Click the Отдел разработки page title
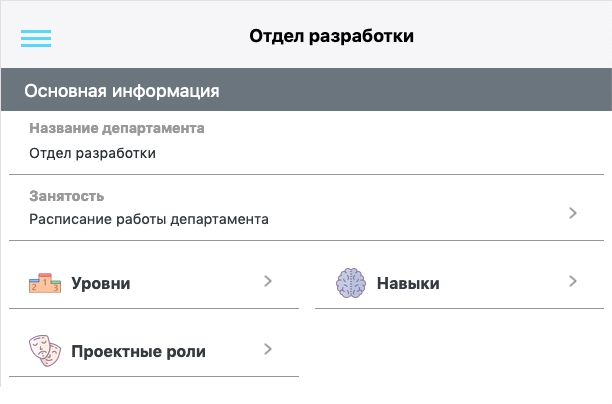This screenshot has height=404, width=612. tap(331, 37)
